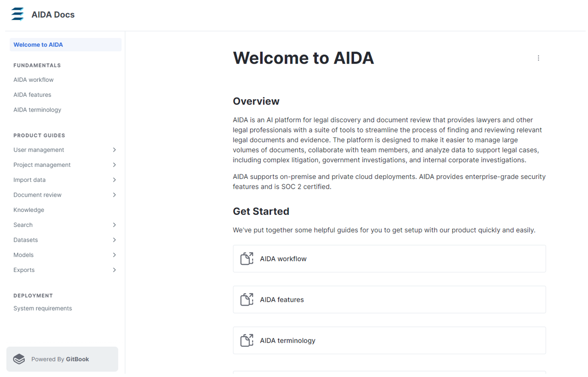Screen dimensions: 588x377
Task: Select Welcome to AIDA in sidebar
Action: [x=66, y=45]
